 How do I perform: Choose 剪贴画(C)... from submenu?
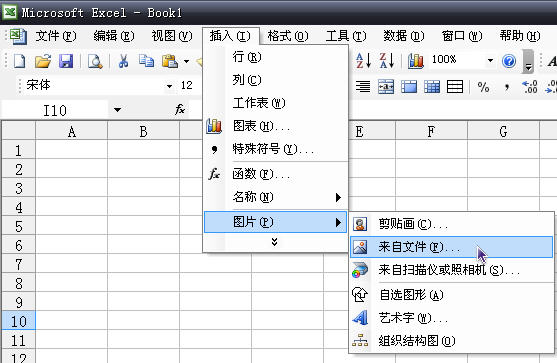click(451, 224)
